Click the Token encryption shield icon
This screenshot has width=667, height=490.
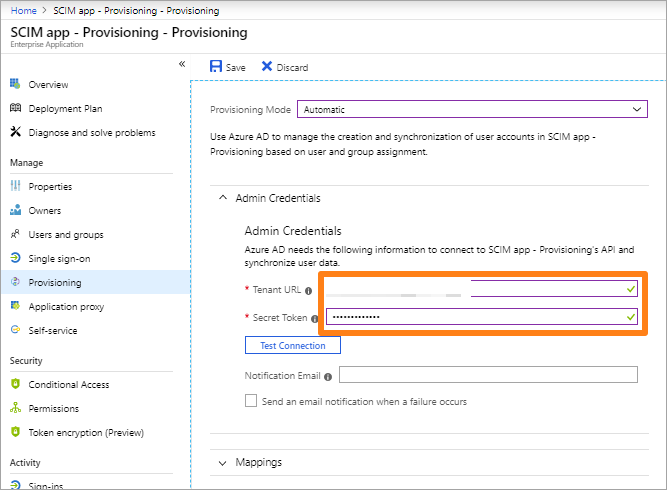15,432
